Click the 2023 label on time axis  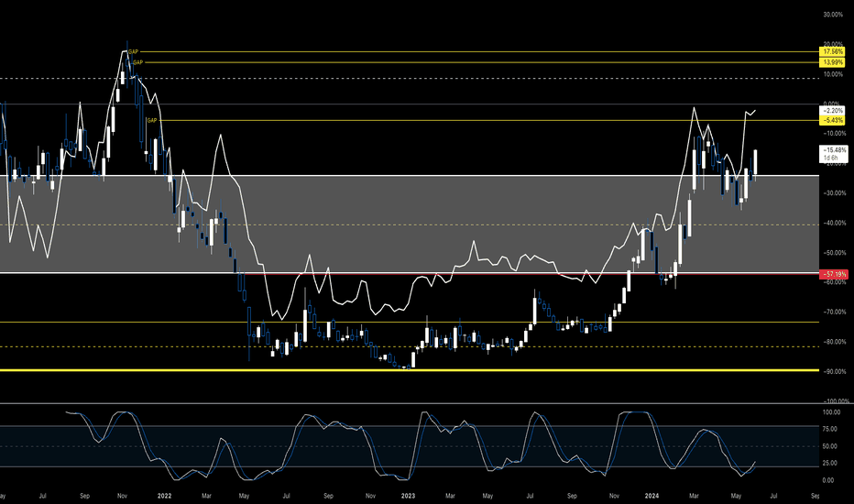point(408,496)
